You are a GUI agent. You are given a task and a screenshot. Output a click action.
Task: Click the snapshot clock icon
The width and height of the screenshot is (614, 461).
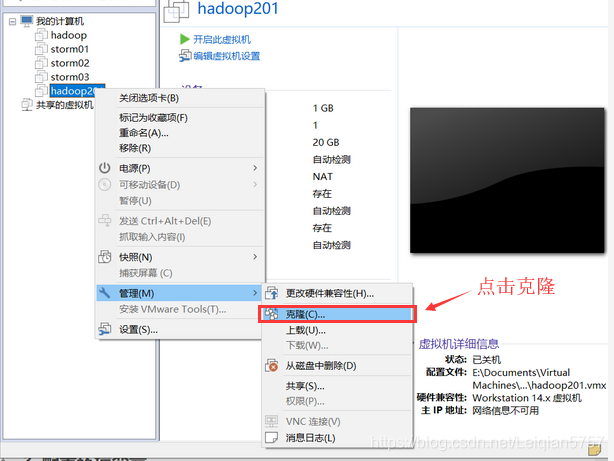pyautogui.click(x=105, y=257)
